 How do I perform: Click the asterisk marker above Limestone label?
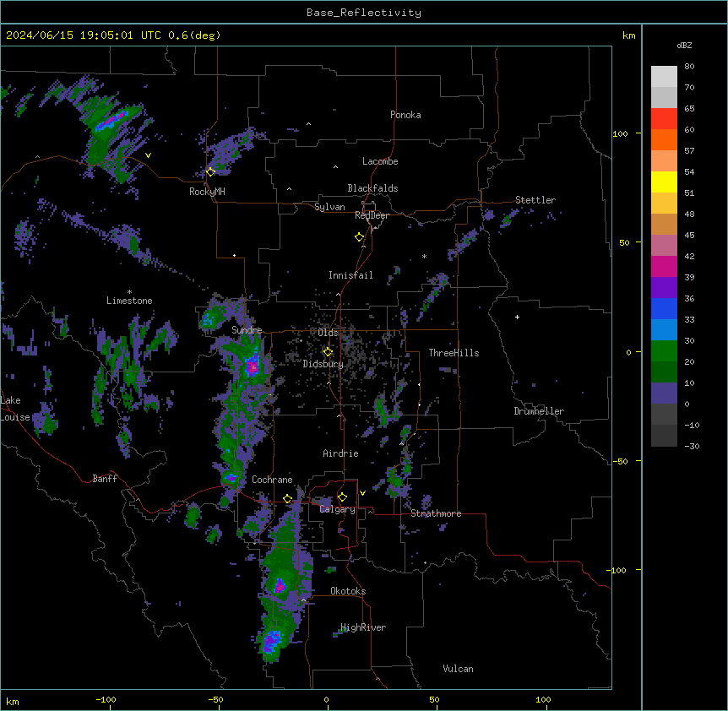(x=129, y=292)
